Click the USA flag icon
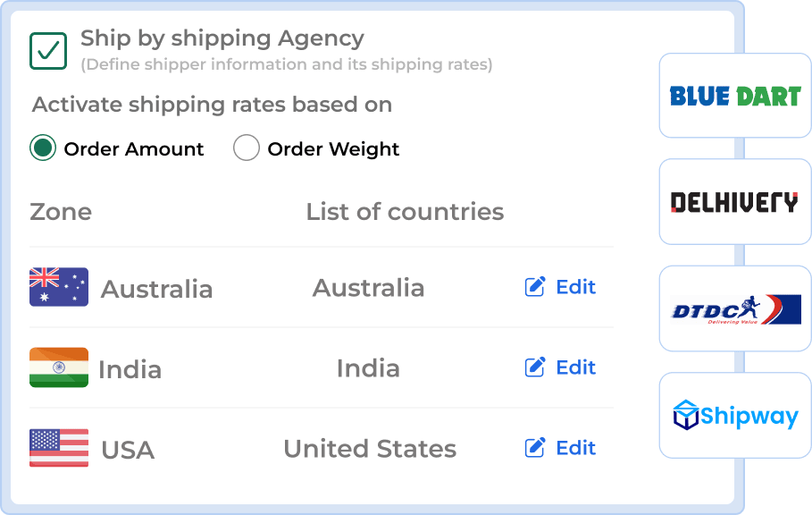This screenshot has height=515, width=812. click(58, 447)
